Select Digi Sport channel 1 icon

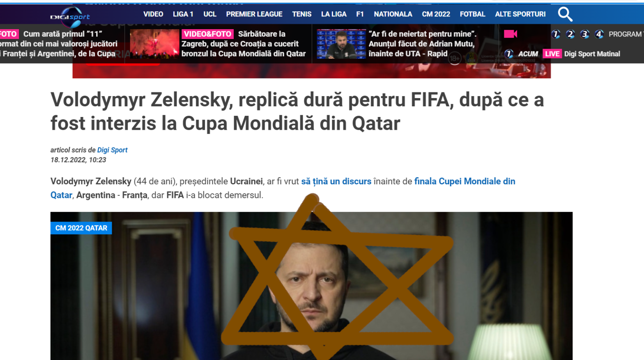[556, 34]
